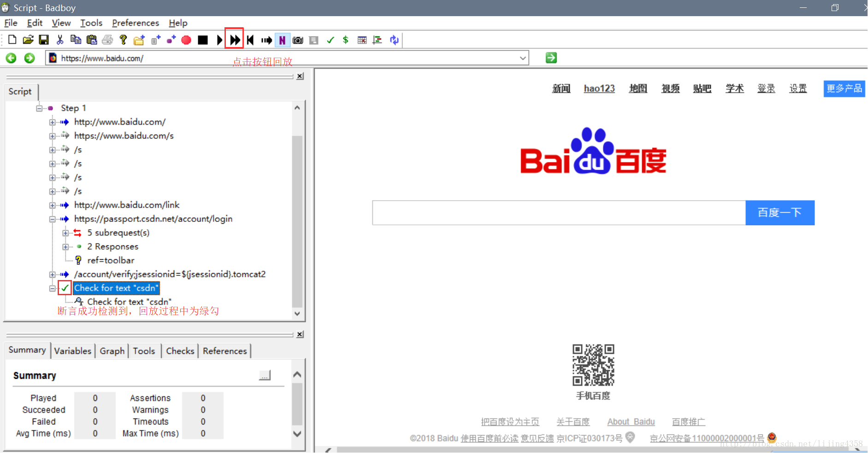Screen dimensions: 868x453
Task: Open the File menu
Action: 11,23
